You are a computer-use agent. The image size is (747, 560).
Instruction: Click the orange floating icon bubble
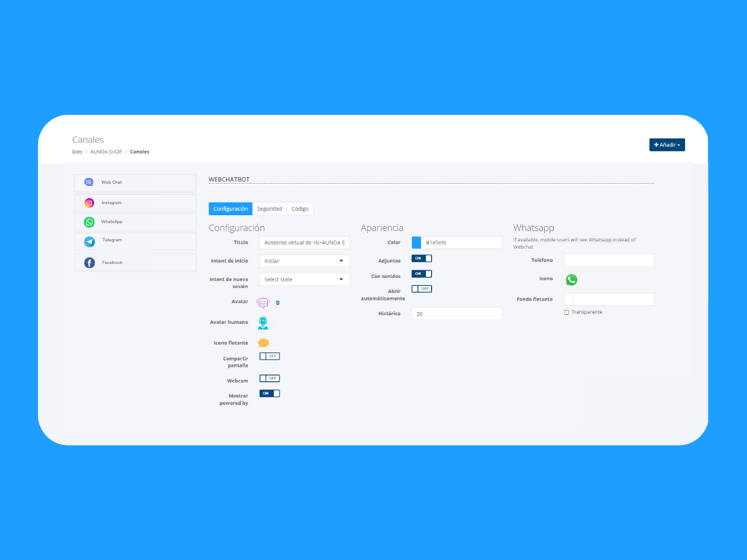(x=263, y=343)
